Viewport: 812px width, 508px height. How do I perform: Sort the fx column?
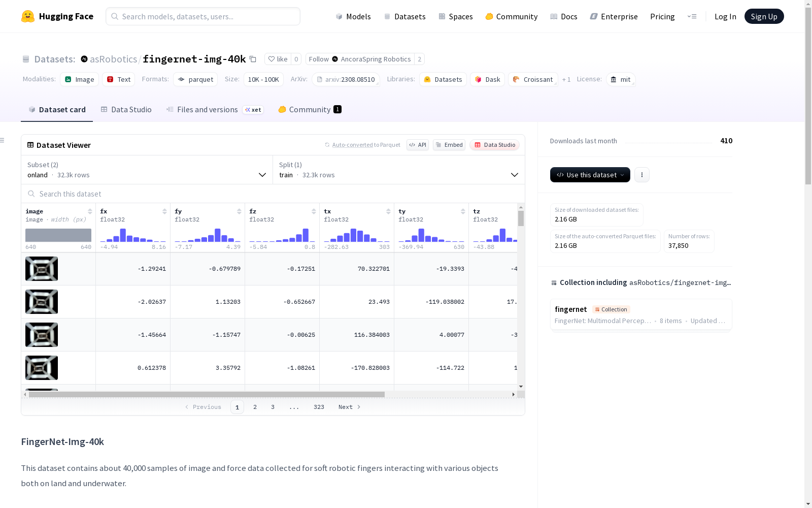(164, 211)
